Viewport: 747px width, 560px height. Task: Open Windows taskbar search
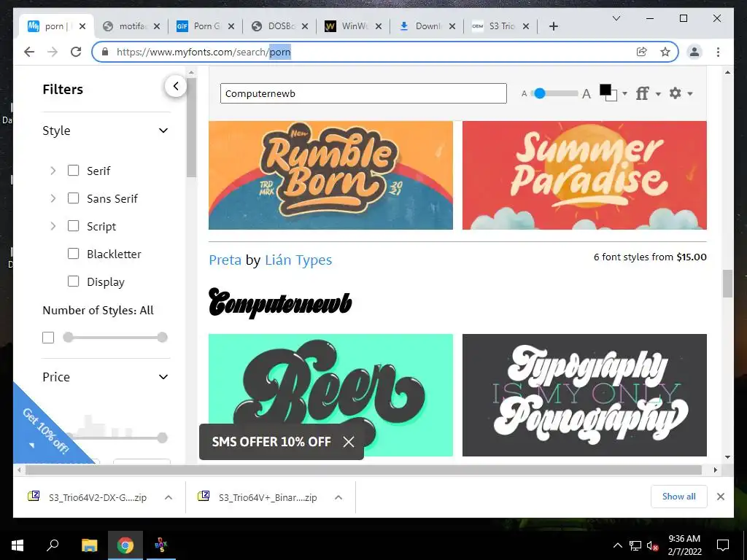click(53, 545)
